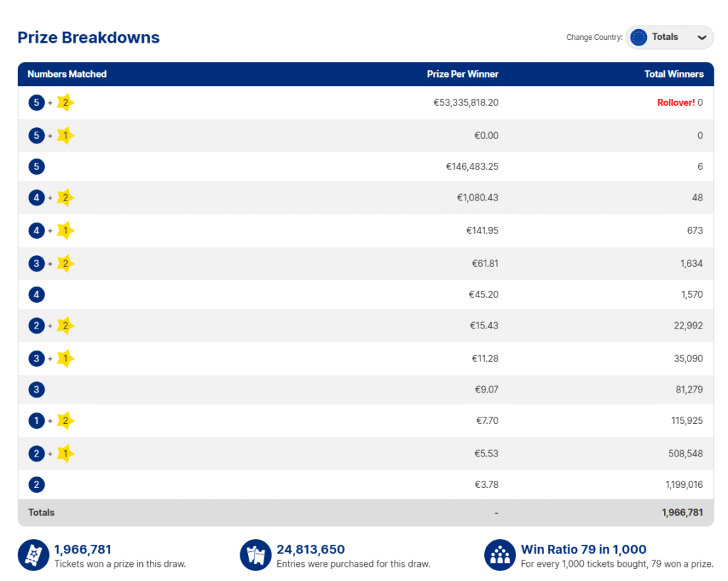Open the Change Country Totals dropdown
The width and height of the screenshot is (728, 581).
[x=669, y=37]
